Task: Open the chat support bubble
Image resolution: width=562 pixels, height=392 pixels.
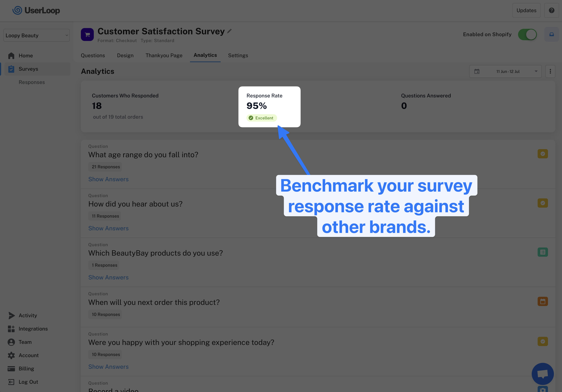Action: coord(543,374)
